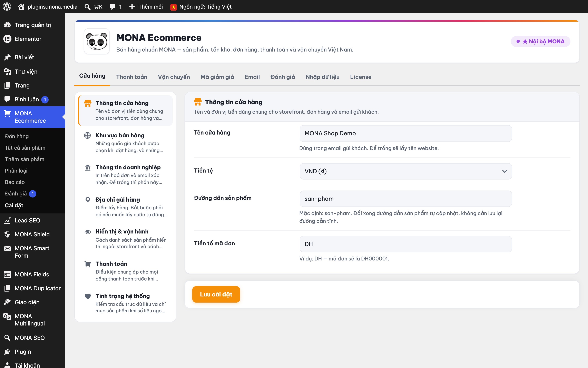
Task: Save settings with Lưu cài đặt
Action: pyautogui.click(x=216, y=294)
